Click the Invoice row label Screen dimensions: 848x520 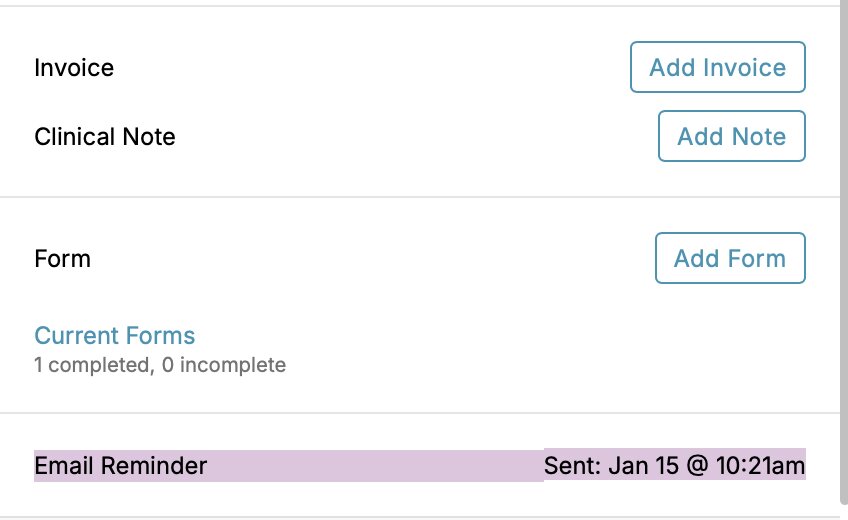pos(74,68)
